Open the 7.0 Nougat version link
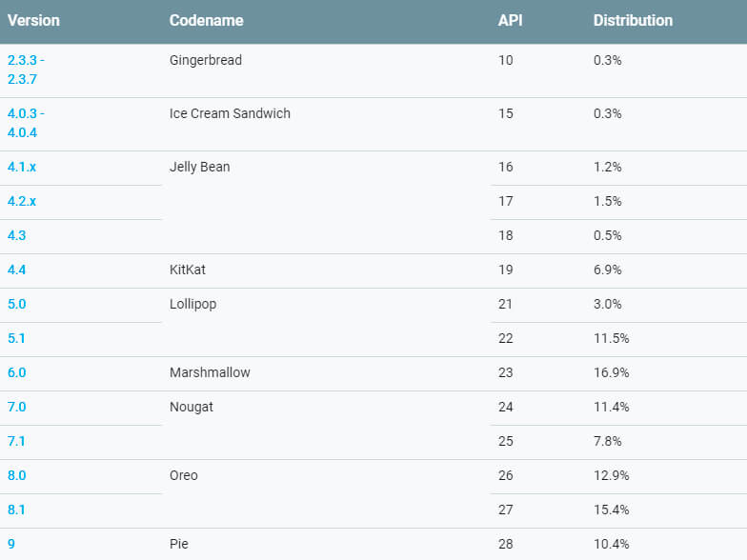This screenshot has height=560, width=747. click(17, 407)
